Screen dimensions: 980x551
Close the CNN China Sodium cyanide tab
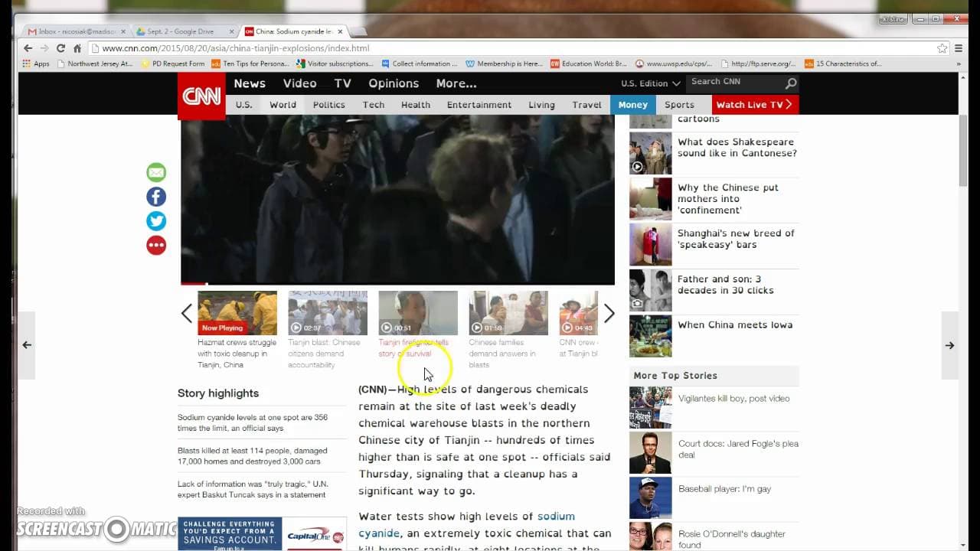(341, 31)
